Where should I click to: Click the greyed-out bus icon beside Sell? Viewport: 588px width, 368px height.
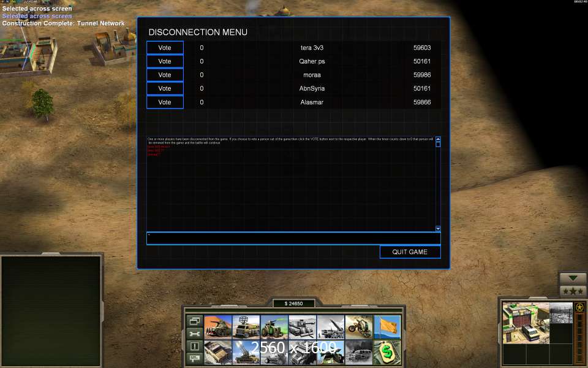pos(359,352)
